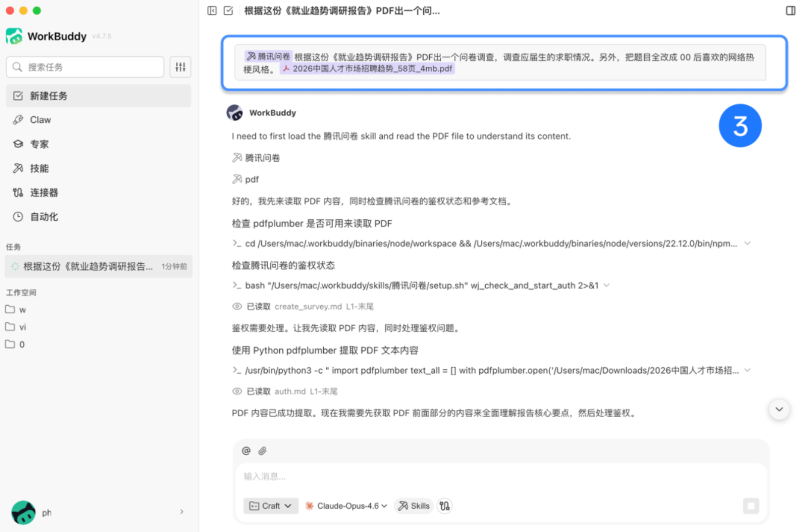
Task: Click the @ mention icon
Action: click(246, 451)
